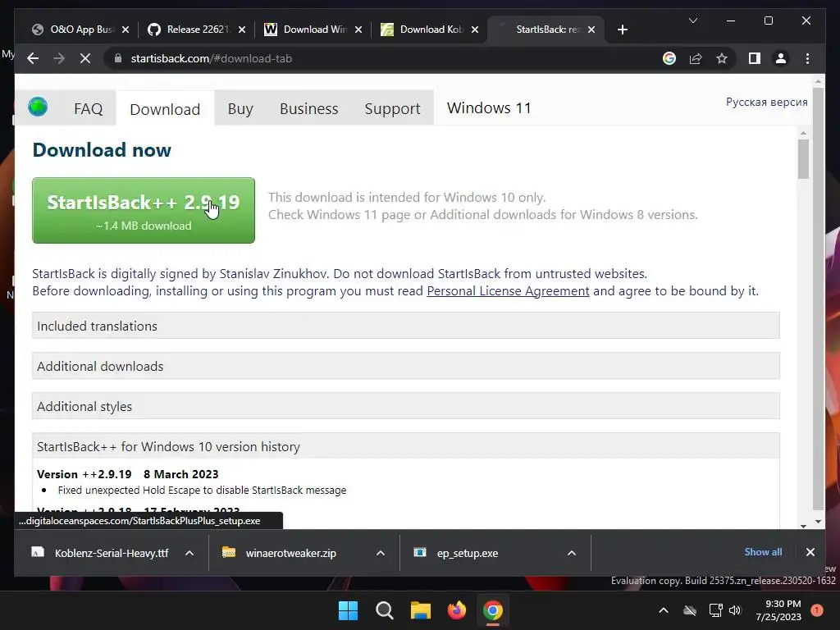The width and height of the screenshot is (840, 630).
Task: Open the FAQ site tab
Action: tap(88, 109)
